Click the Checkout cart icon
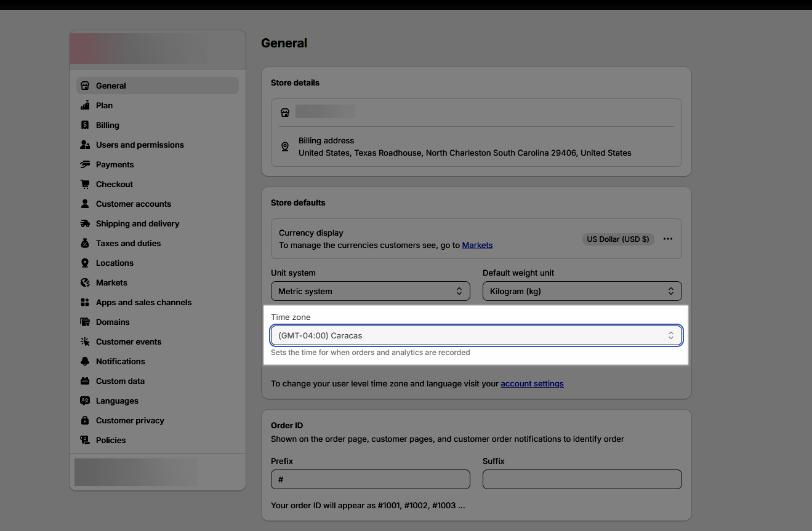This screenshot has height=531, width=812. (x=85, y=184)
